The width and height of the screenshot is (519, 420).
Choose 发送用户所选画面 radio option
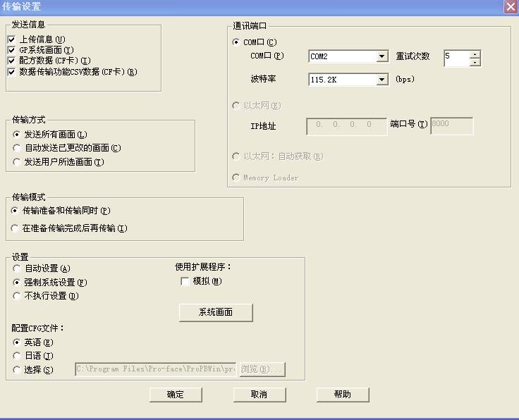[18, 162]
